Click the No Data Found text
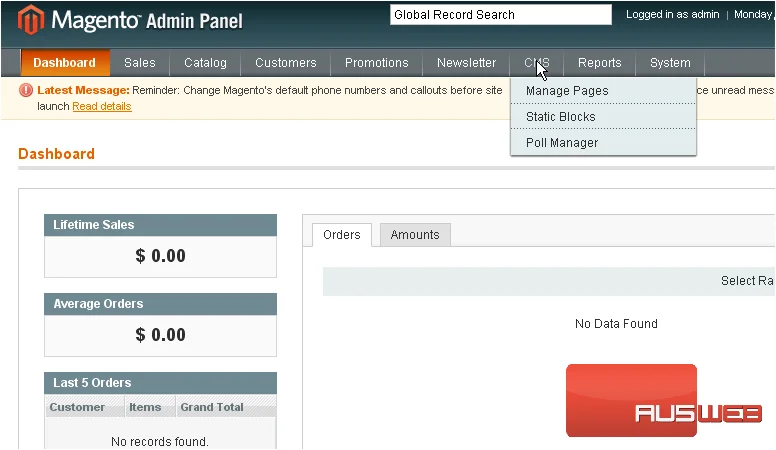Viewport: 776px width, 450px height. 616,324
